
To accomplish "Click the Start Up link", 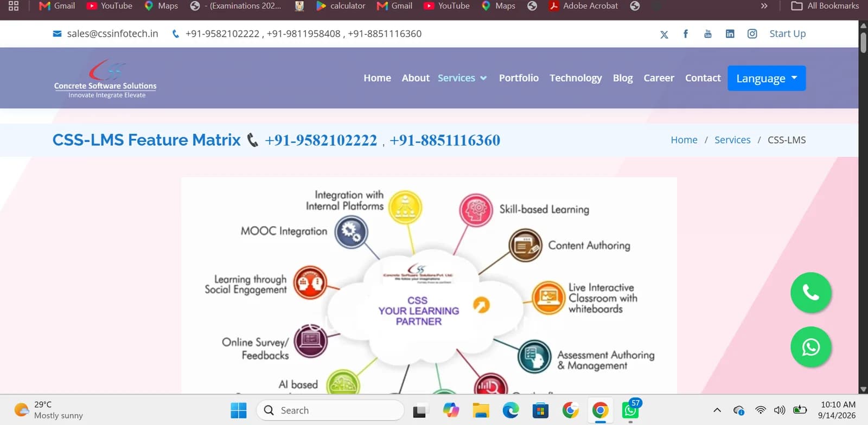I will pyautogui.click(x=787, y=34).
